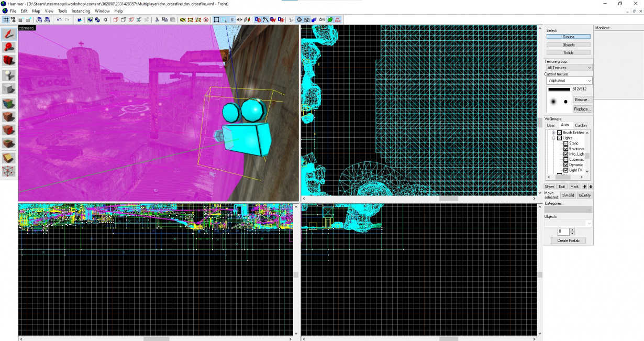Toggle the Dynamic lights checkbox
Image resolution: width=644 pixels, height=341 pixels.
(x=567, y=164)
